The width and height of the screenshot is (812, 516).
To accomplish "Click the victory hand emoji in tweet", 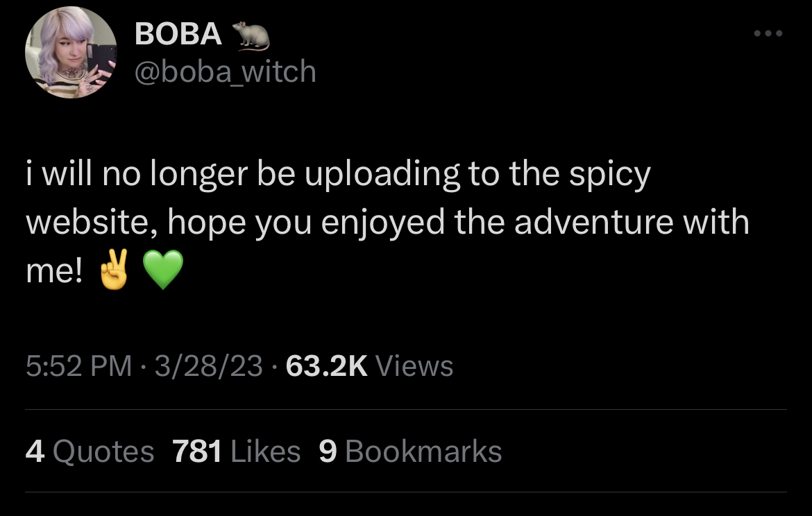I will [114, 270].
